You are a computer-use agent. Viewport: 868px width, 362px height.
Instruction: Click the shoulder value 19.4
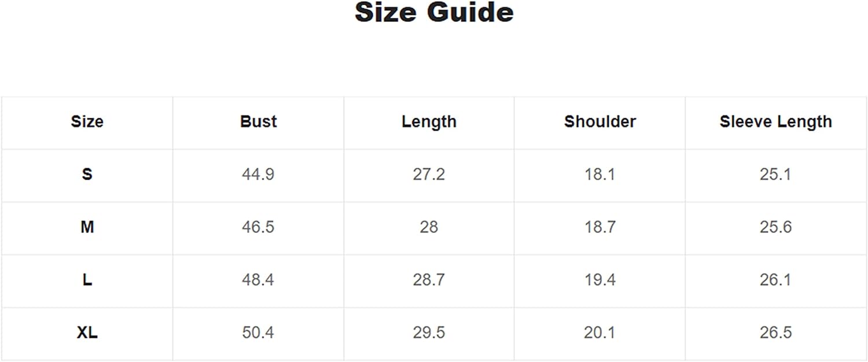coord(599,280)
